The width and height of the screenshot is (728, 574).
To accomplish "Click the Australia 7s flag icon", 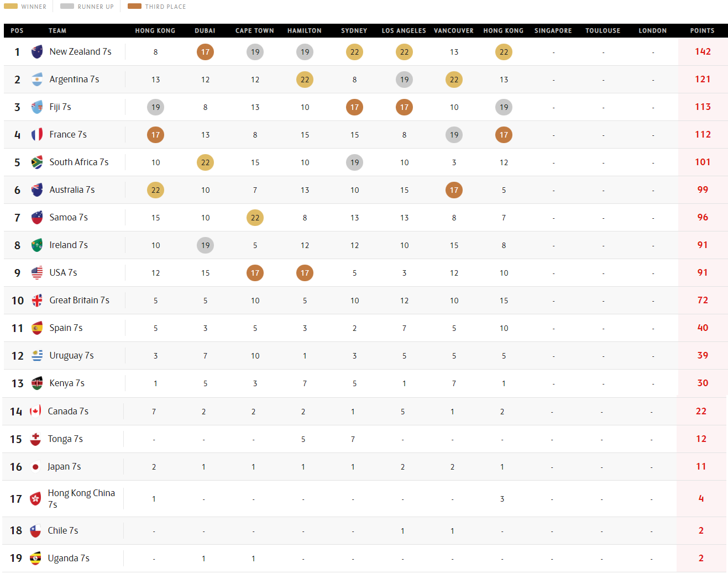I will point(37,190).
